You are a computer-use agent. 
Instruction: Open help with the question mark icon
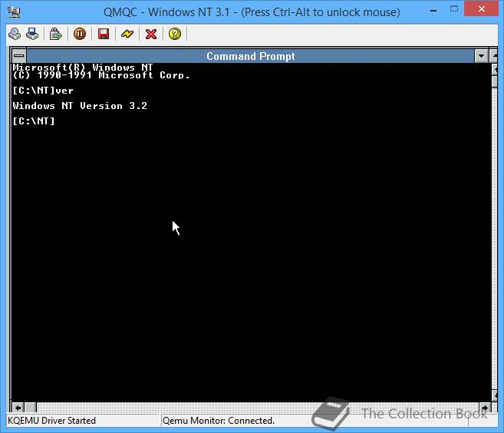pyautogui.click(x=175, y=34)
